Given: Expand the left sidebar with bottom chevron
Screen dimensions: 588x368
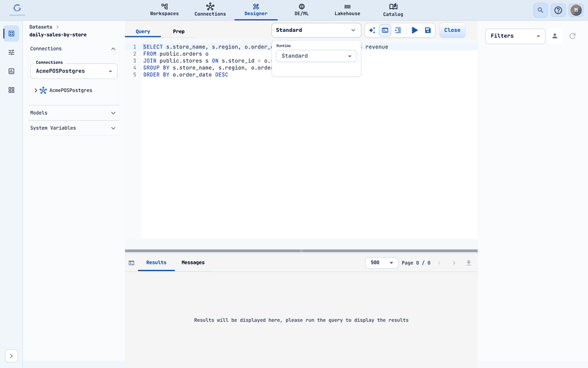Looking at the screenshot, I should pos(11,356).
